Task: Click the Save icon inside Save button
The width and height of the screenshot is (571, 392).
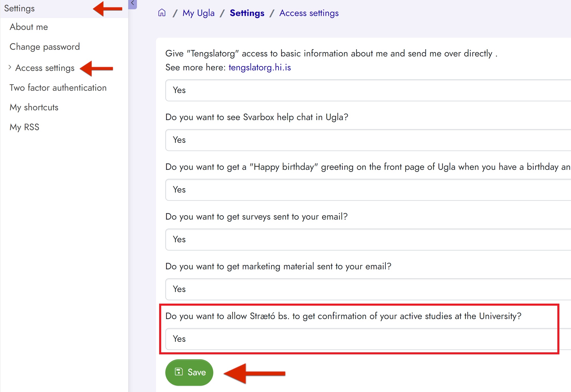Action: 179,372
